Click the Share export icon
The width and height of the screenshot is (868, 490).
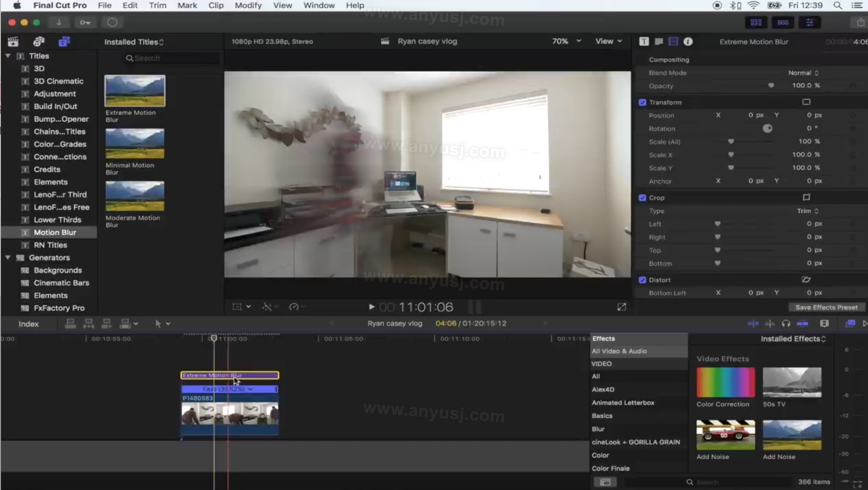[x=861, y=22]
